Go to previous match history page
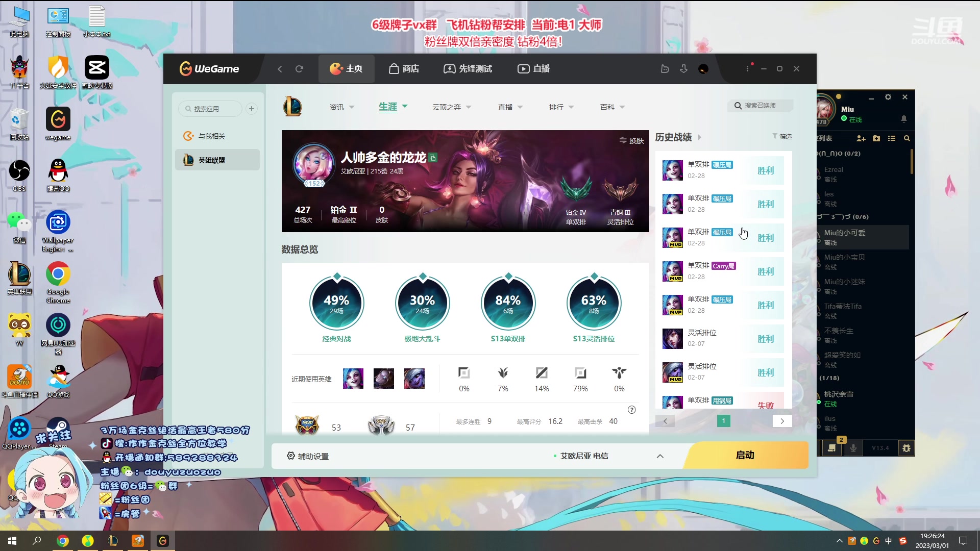 (x=665, y=421)
